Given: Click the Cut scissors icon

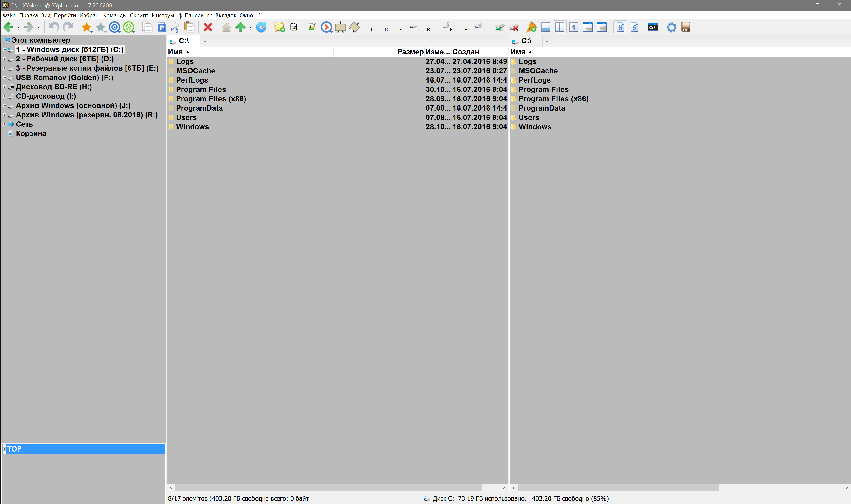Looking at the screenshot, I should (x=175, y=27).
